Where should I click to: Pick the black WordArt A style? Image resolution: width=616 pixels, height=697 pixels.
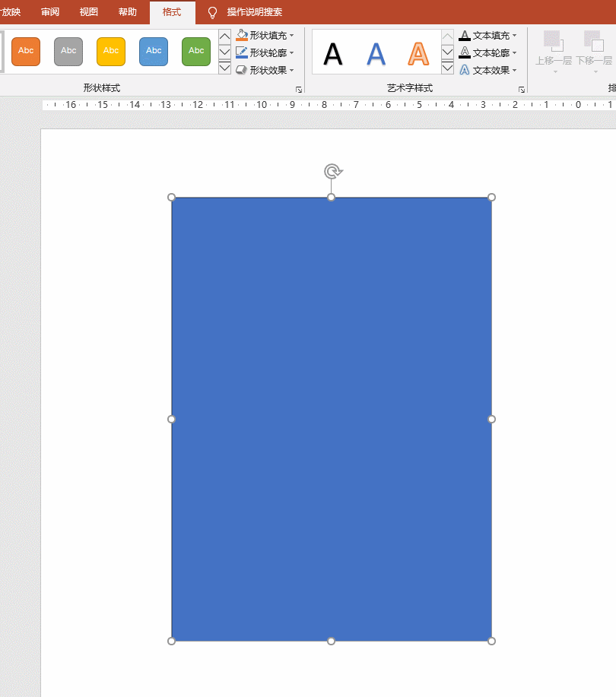pyautogui.click(x=333, y=54)
